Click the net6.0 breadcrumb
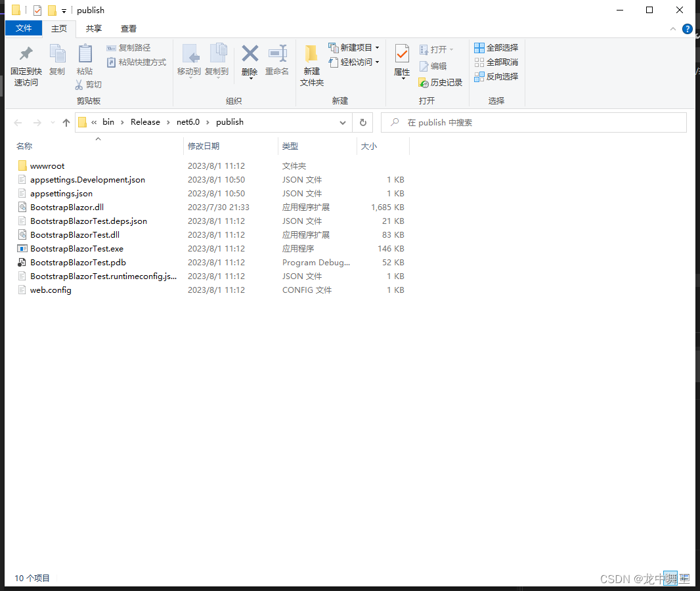 click(188, 122)
